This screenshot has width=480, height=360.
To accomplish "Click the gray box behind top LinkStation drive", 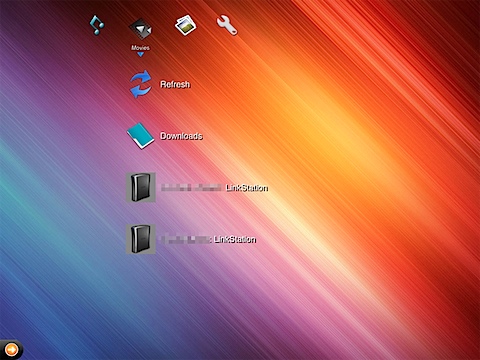I will pos(140,187).
